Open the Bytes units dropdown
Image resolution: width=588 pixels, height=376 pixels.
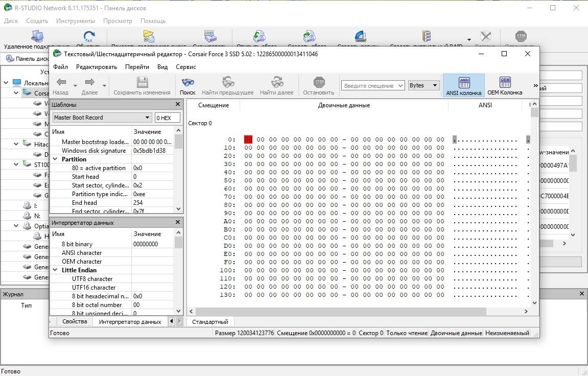pos(424,85)
